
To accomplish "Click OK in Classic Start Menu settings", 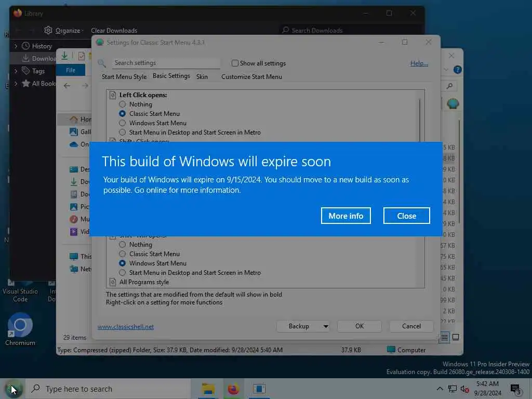I will (360, 326).
